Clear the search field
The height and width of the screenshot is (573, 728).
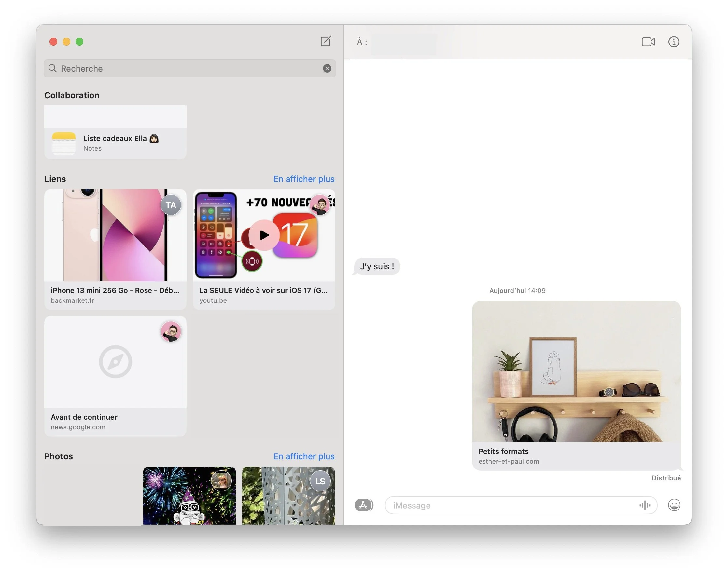[x=327, y=68]
